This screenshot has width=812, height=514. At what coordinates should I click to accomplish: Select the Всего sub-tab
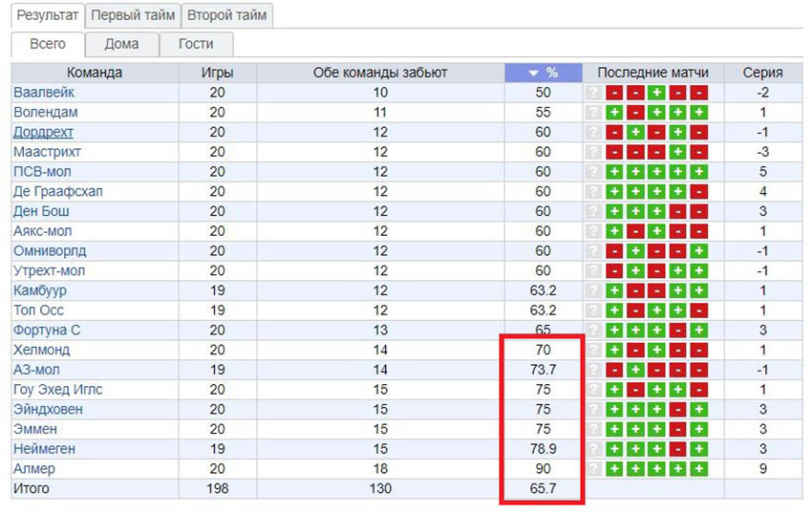point(48,44)
